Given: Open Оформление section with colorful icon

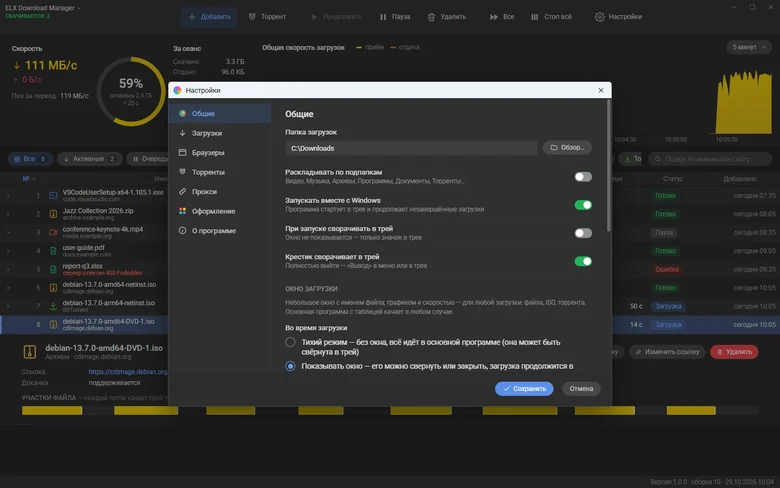Looking at the screenshot, I should click(x=183, y=211).
